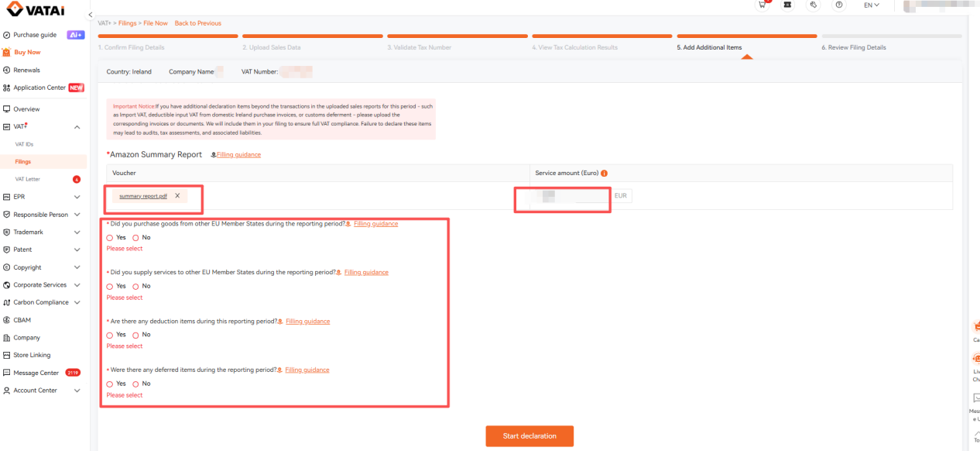This screenshot has height=451, width=980.
Task: Remove the summary report.pdf file
Action: [x=177, y=196]
